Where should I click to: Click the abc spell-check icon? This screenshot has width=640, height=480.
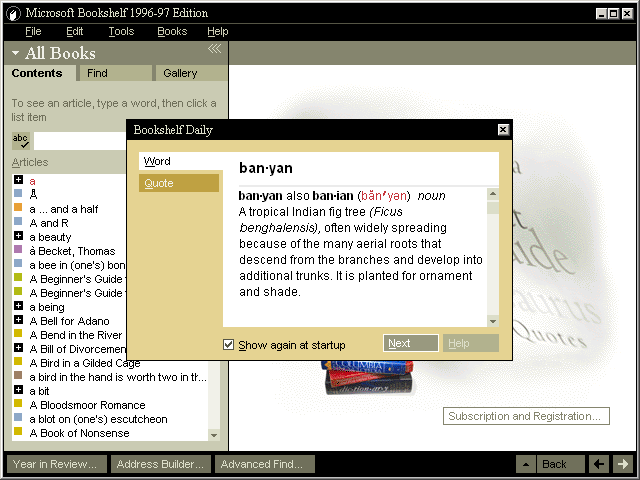click(x=20, y=140)
